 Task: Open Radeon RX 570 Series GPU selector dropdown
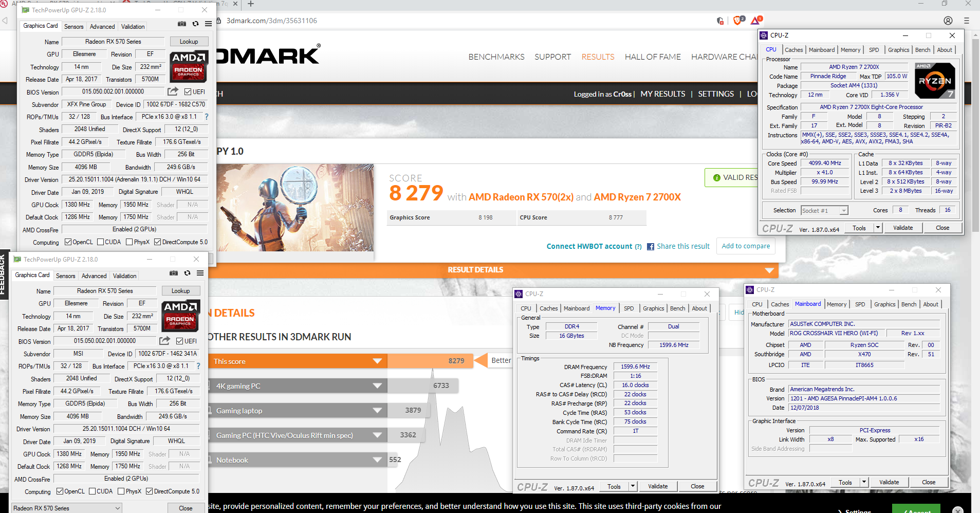[x=67, y=508]
